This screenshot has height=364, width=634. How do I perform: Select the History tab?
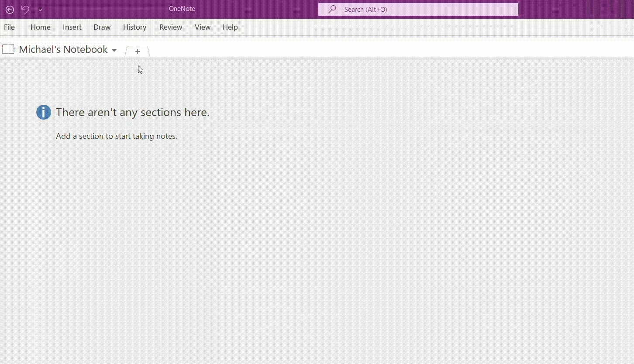click(134, 27)
